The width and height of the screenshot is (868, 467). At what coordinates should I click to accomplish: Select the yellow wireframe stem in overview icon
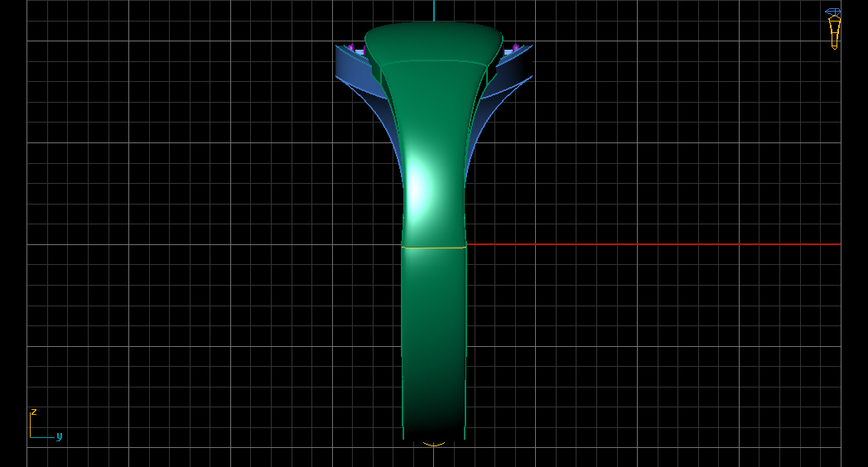834,34
